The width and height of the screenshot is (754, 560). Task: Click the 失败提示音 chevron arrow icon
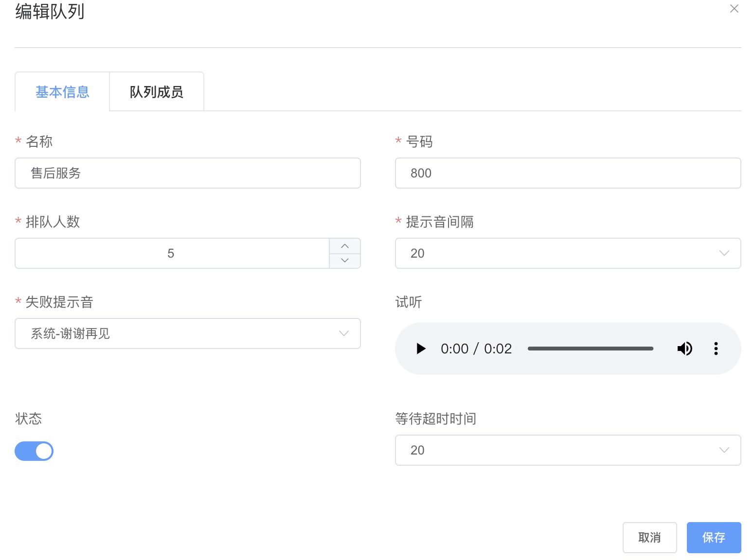(344, 333)
